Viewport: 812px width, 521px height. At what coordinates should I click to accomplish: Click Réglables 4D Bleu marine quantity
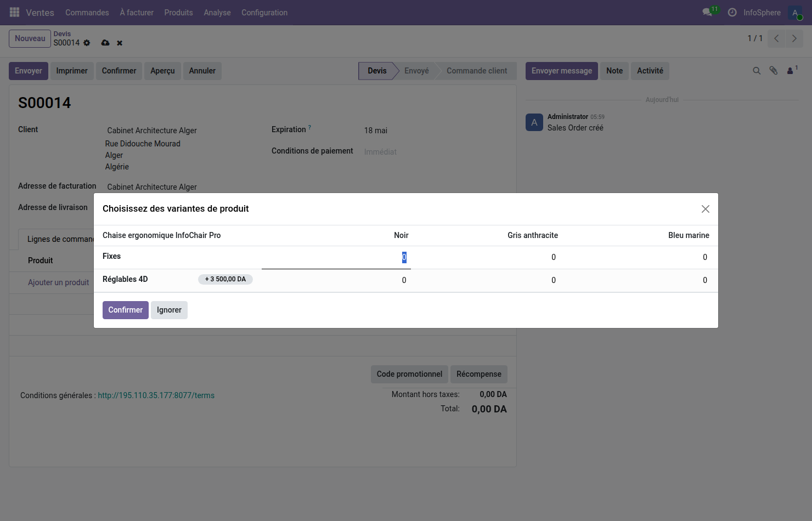click(x=704, y=280)
